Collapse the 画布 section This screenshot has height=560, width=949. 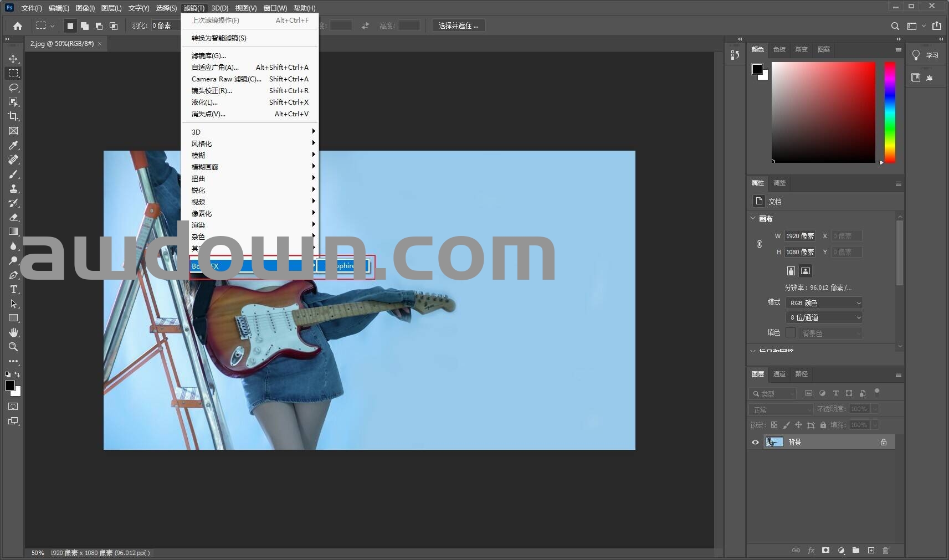(753, 218)
